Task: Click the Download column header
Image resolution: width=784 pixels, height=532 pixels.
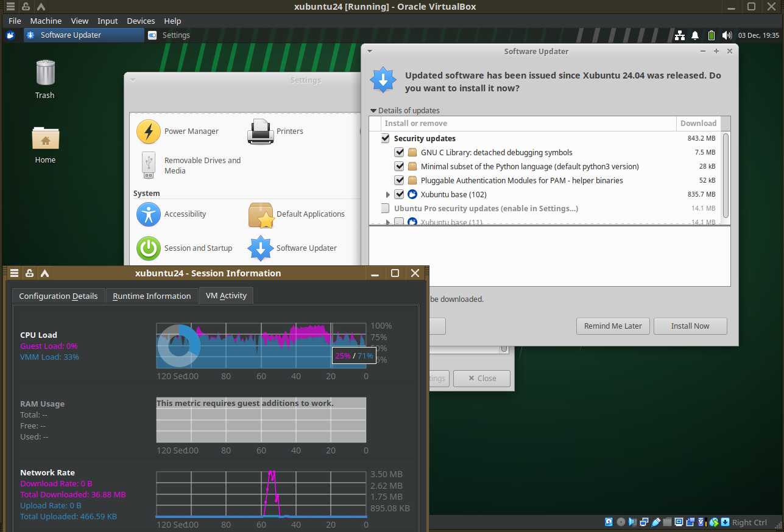Action: pyautogui.click(x=698, y=124)
